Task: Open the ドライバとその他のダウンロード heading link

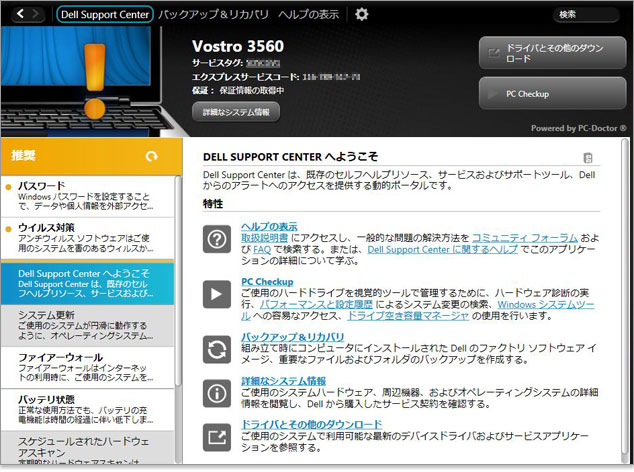Action: pos(311,425)
